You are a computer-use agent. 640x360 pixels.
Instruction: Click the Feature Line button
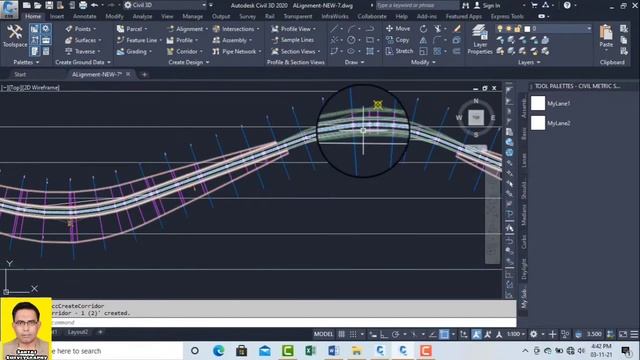[x=139, y=40]
